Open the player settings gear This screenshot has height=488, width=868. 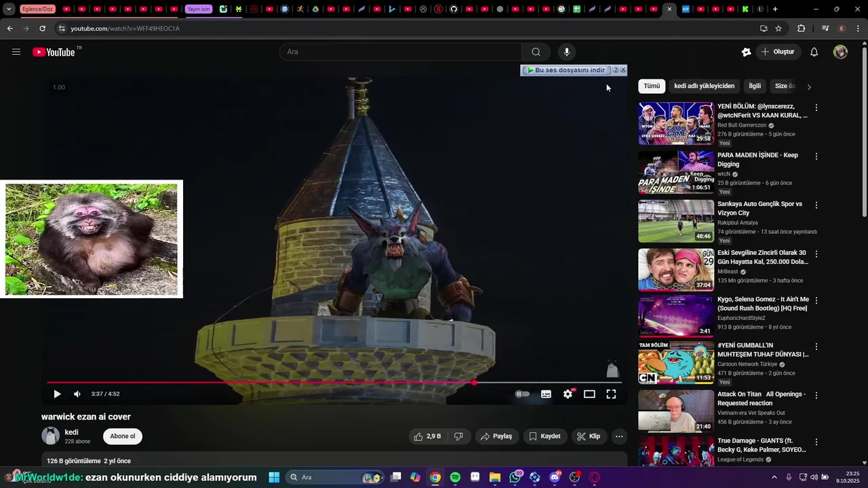568,394
